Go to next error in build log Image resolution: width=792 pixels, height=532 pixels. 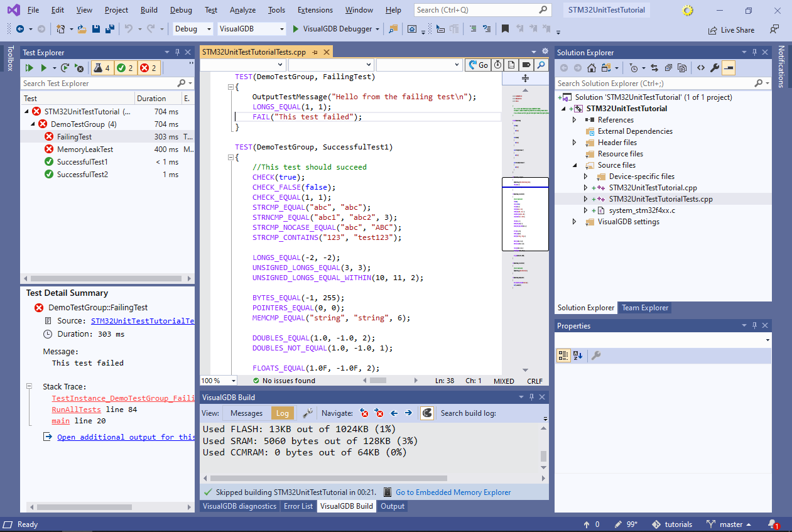pyautogui.click(x=379, y=413)
